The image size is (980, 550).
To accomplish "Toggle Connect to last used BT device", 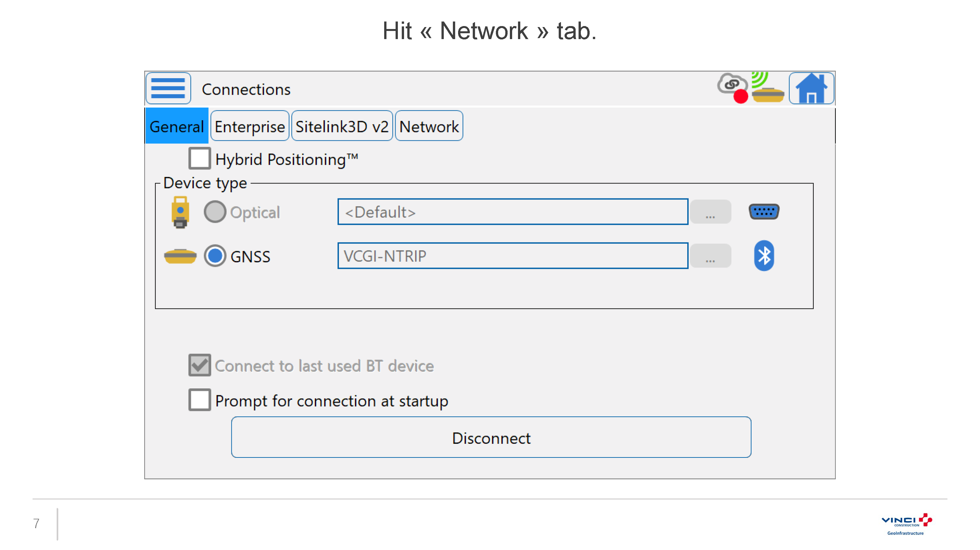I will point(199,365).
